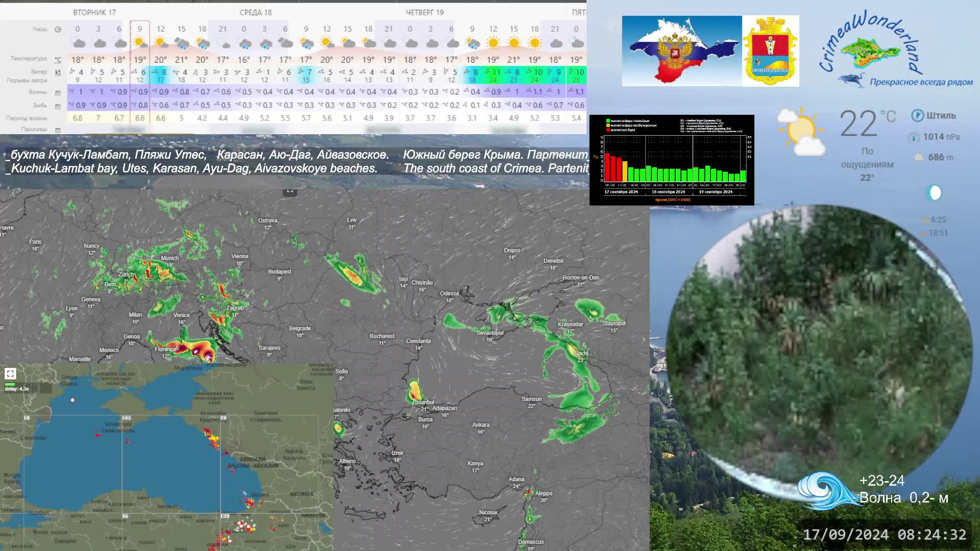Screen dimensions: 980x551
Task: Click the +23-24 water temperature text
Action: click(x=882, y=481)
